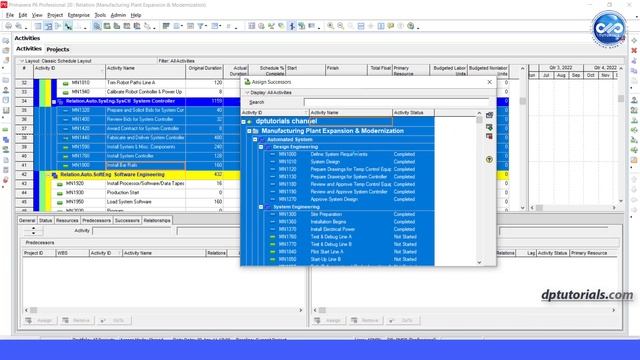Click the red remove icon in Assign Successors dialog
Image resolution: width=640 pixels, height=360 pixels.
pyautogui.click(x=489, y=136)
